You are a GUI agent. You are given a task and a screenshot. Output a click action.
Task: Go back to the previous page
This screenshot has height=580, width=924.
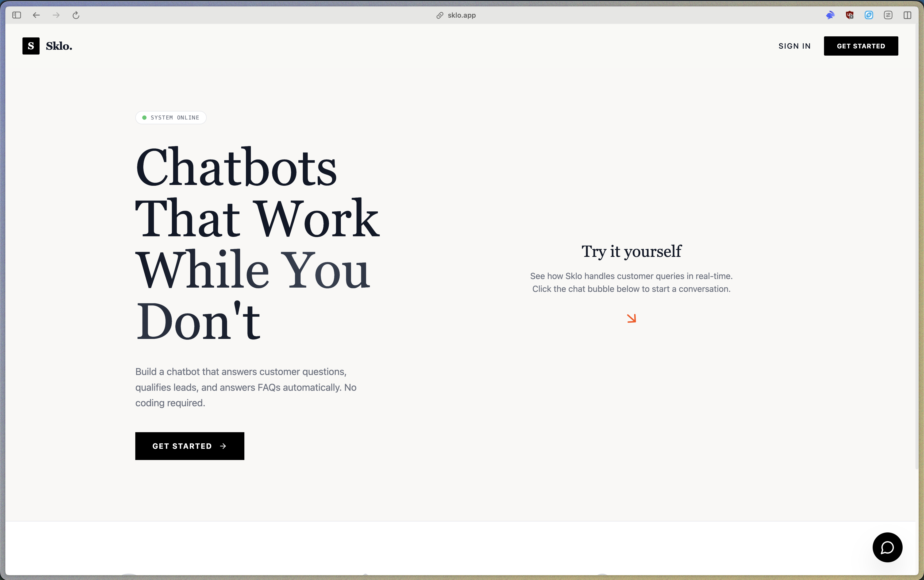coord(36,15)
